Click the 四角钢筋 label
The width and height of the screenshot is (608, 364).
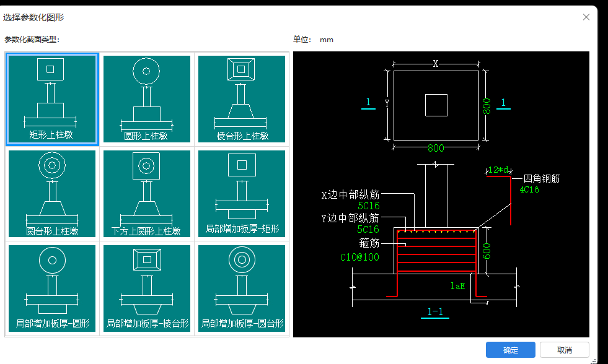click(542, 178)
